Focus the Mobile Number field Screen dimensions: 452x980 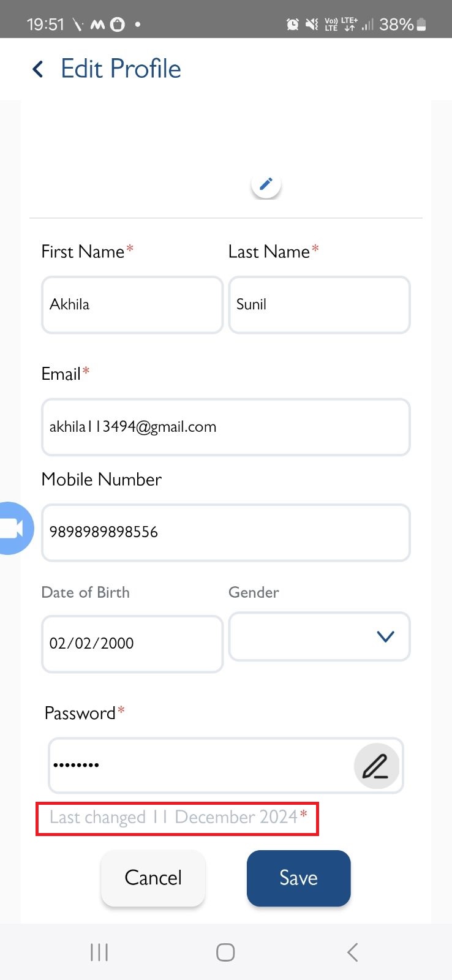(x=225, y=532)
